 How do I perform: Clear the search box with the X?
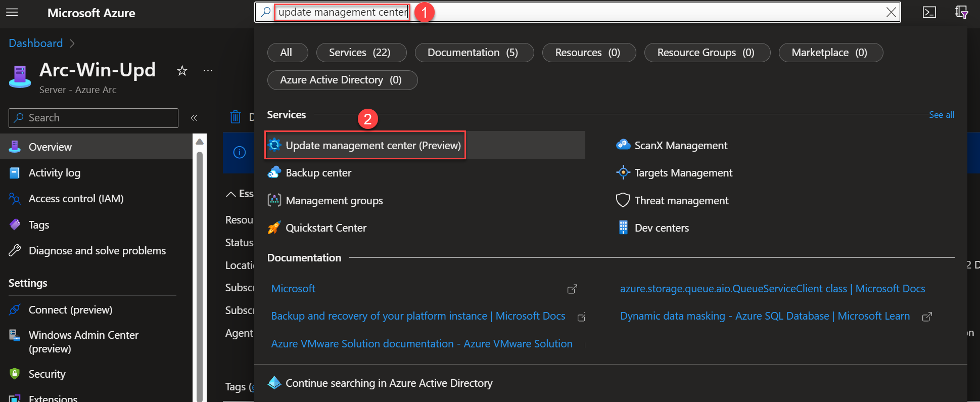[891, 12]
